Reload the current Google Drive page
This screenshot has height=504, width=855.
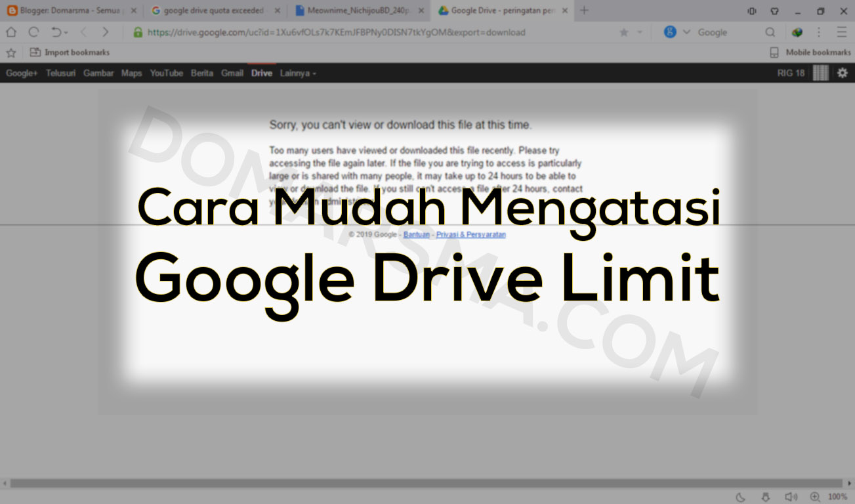point(33,32)
